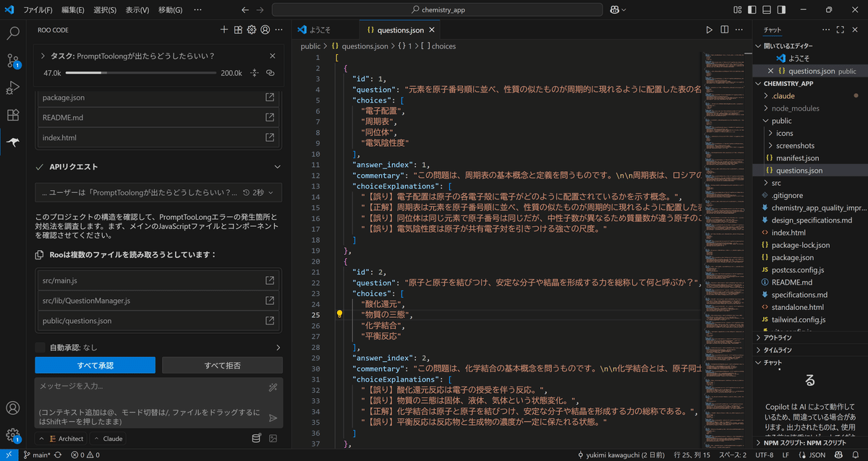Screen dimensions: 868x461
Task: Click the share link icon in task header
Action: (270, 73)
